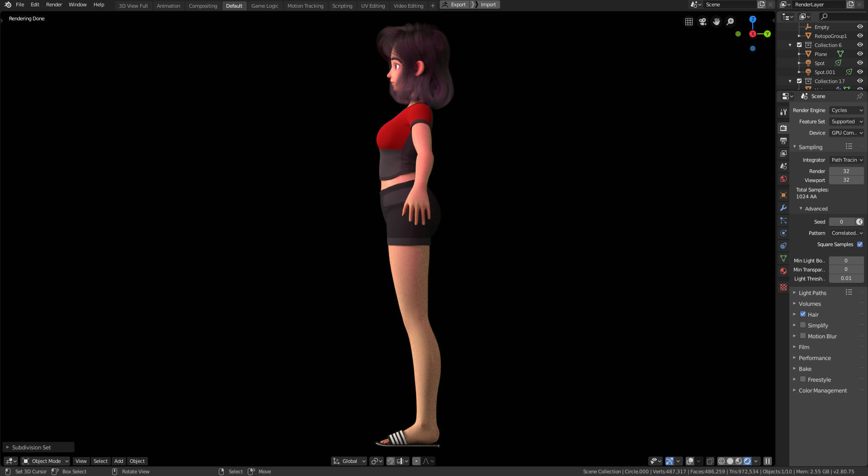868x476 pixels.
Task: Switch to solid viewport shading
Action: pyautogui.click(x=730, y=461)
